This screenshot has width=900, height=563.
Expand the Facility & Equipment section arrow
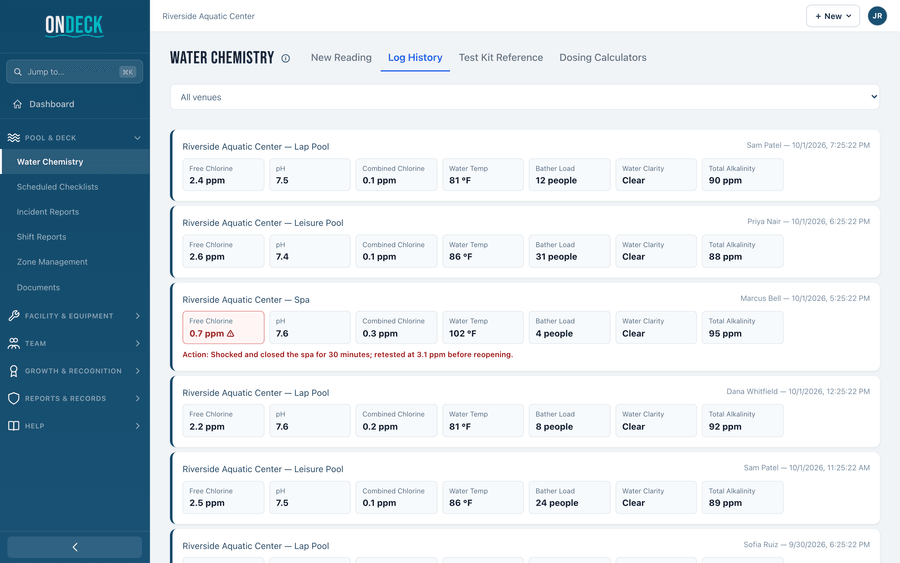[137, 316]
